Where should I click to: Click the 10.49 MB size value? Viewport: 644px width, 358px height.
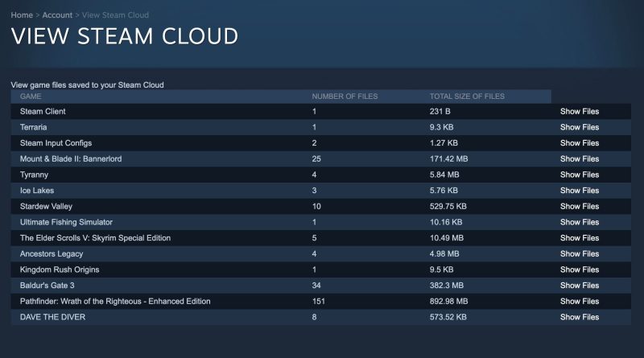coord(447,237)
